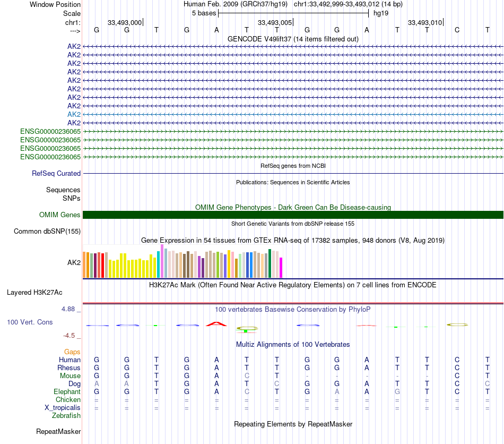Click the Common dbSNP(155) track label
Screen dimensions: 504x444
click(x=47, y=232)
